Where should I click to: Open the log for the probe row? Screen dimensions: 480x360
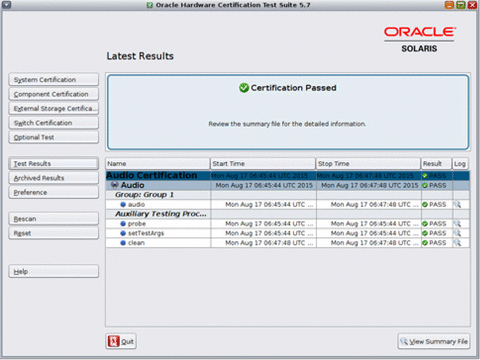(457, 224)
